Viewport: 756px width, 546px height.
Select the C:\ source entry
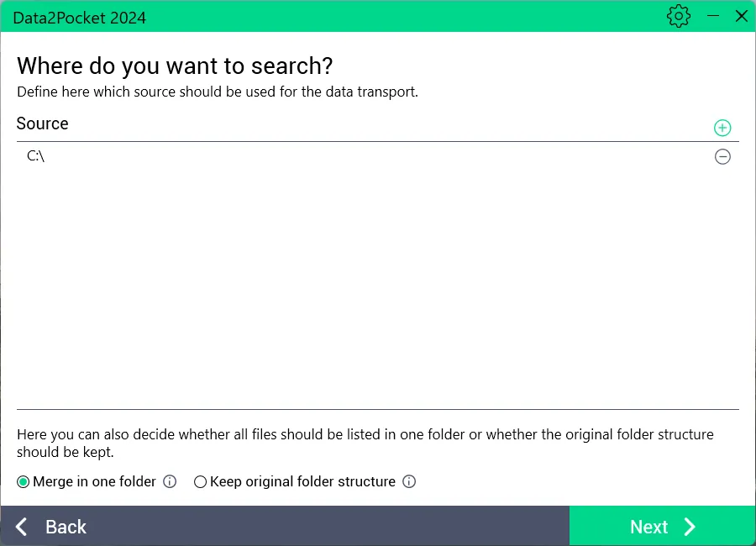tap(36, 156)
